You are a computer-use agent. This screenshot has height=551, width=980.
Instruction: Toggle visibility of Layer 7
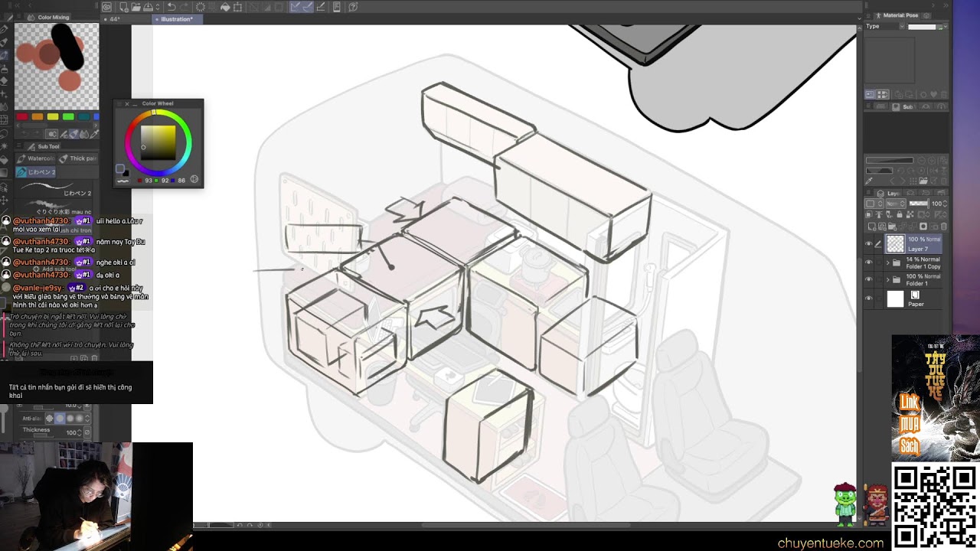coord(868,244)
